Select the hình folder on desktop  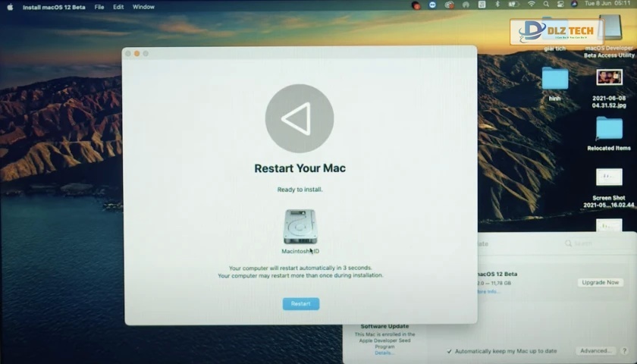(555, 79)
